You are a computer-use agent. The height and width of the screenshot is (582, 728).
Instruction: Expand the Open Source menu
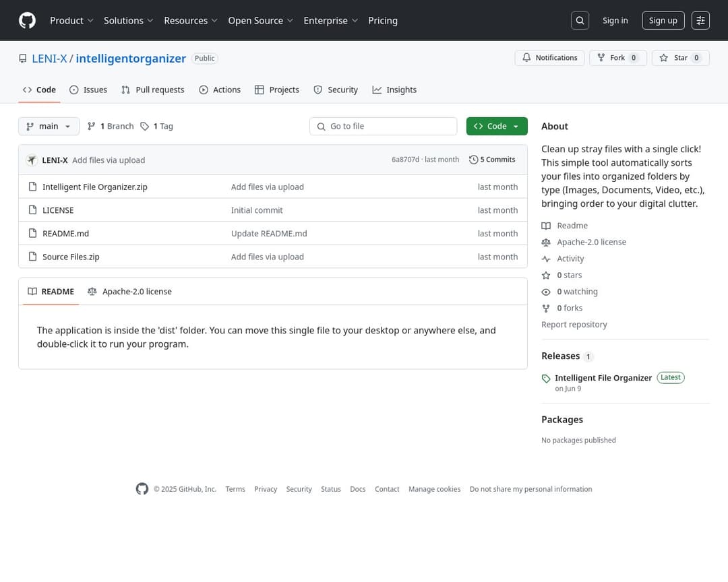tap(260, 20)
